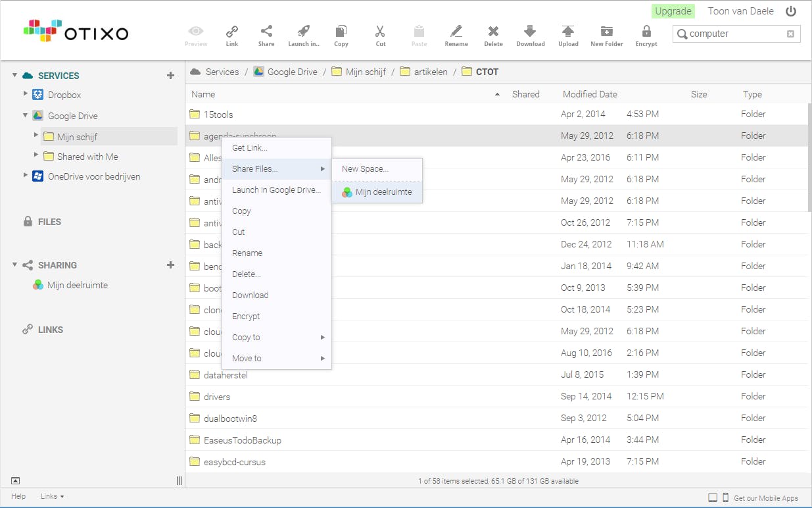This screenshot has width=812, height=508.
Task: Expand the Dropbox tree node
Action: [x=26, y=94]
